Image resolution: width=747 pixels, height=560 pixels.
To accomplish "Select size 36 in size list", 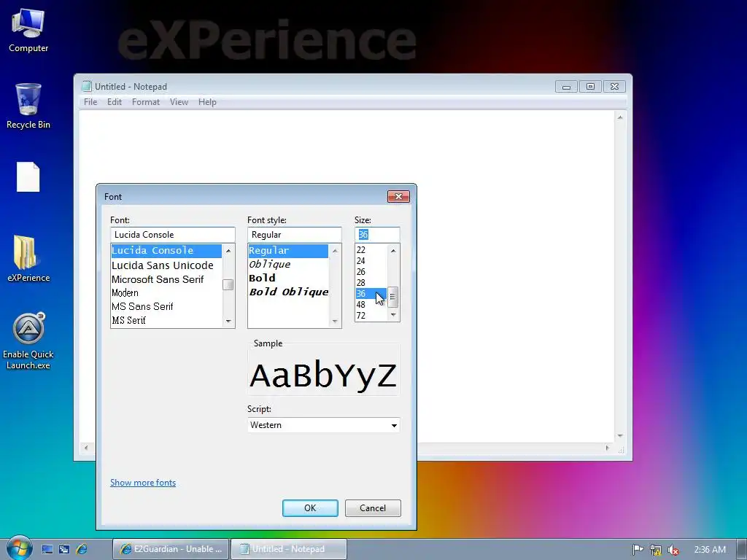I will click(x=371, y=294).
